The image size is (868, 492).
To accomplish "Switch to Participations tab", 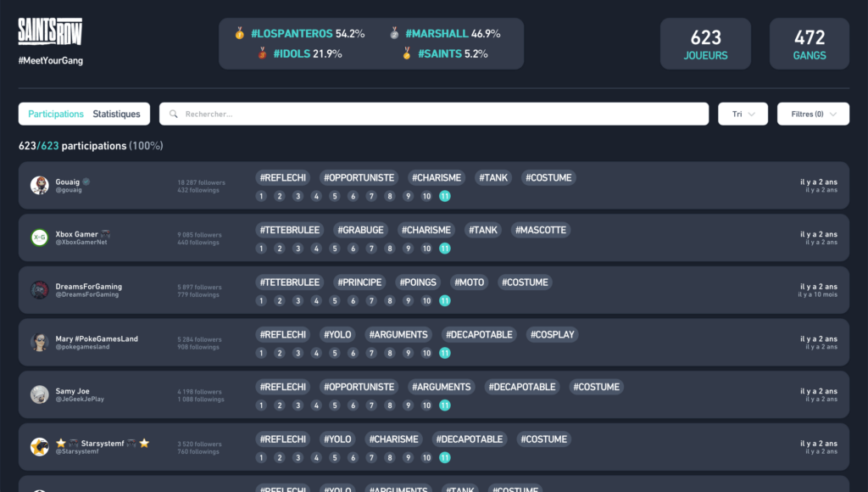I will click(56, 114).
